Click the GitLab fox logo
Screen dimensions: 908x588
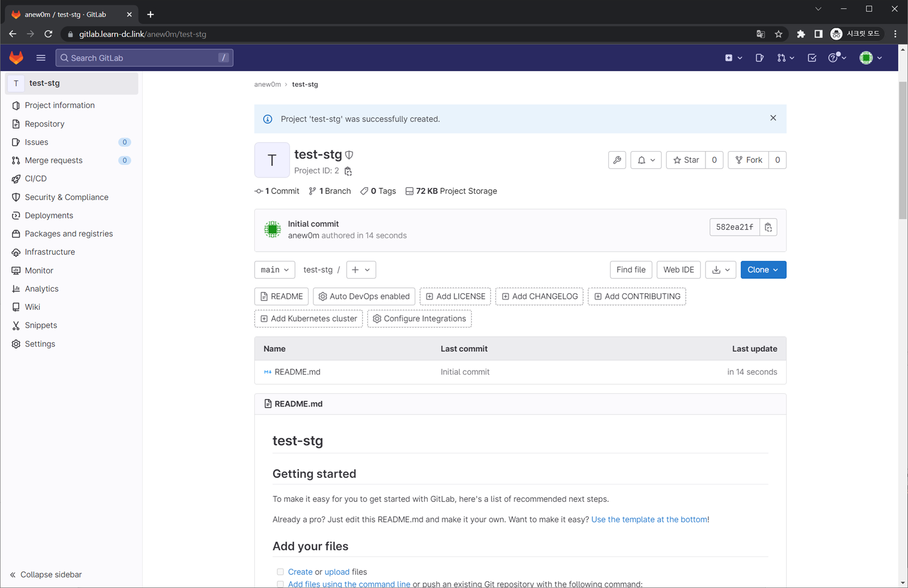coord(16,57)
